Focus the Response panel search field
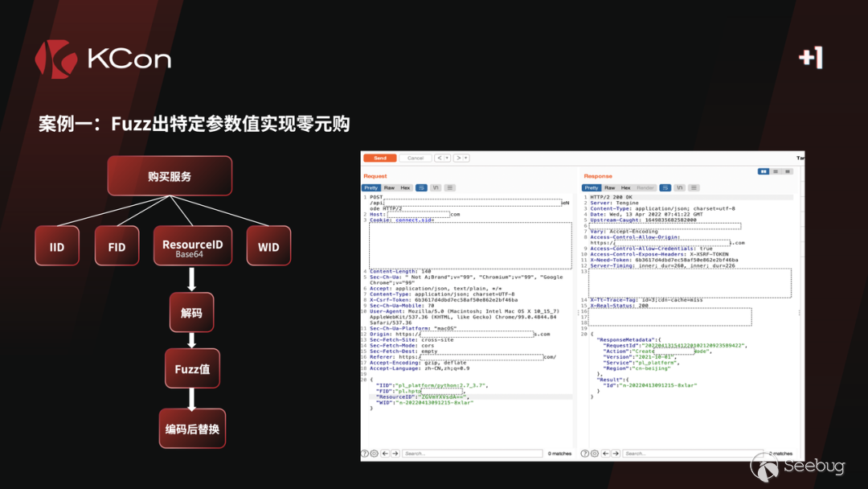 click(x=693, y=454)
